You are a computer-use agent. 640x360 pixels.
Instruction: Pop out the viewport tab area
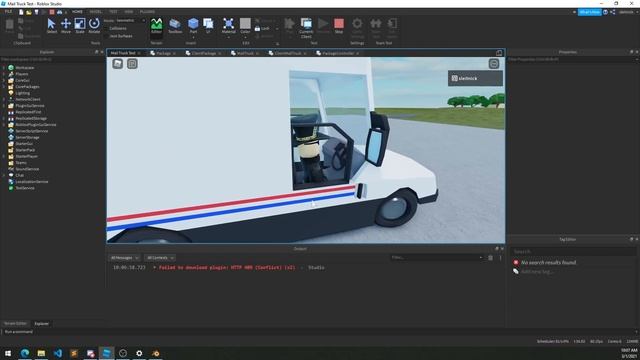[499, 53]
